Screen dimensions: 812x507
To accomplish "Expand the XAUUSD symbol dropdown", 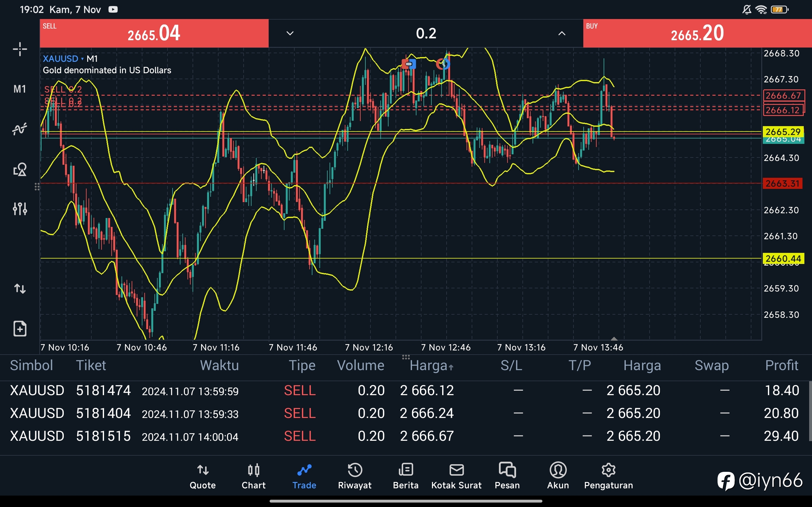I will tap(63, 59).
